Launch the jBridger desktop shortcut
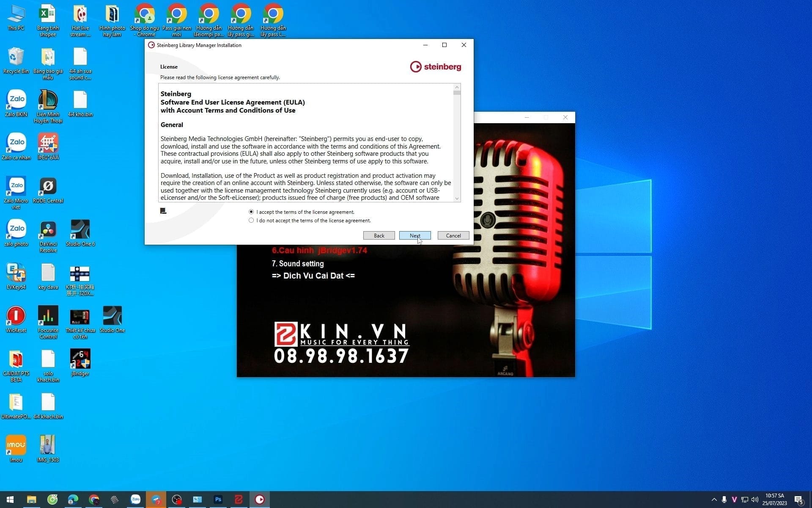The height and width of the screenshot is (508, 812). coord(80,358)
